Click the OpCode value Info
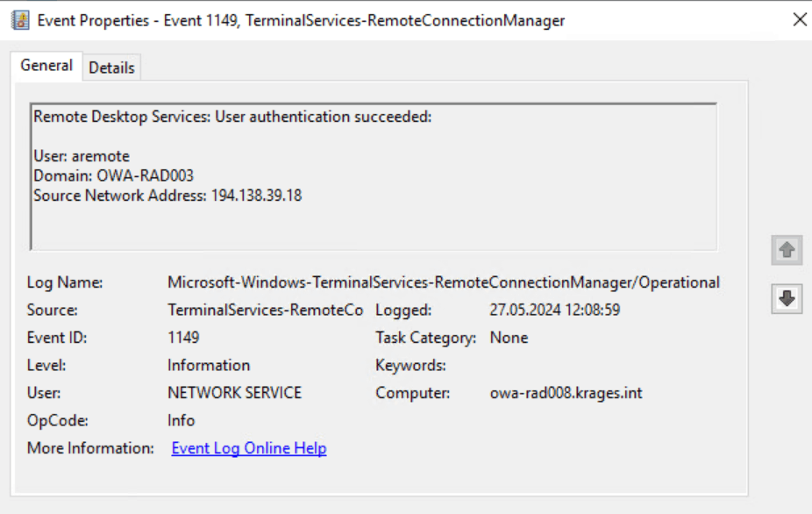This screenshot has height=514, width=812. click(181, 421)
